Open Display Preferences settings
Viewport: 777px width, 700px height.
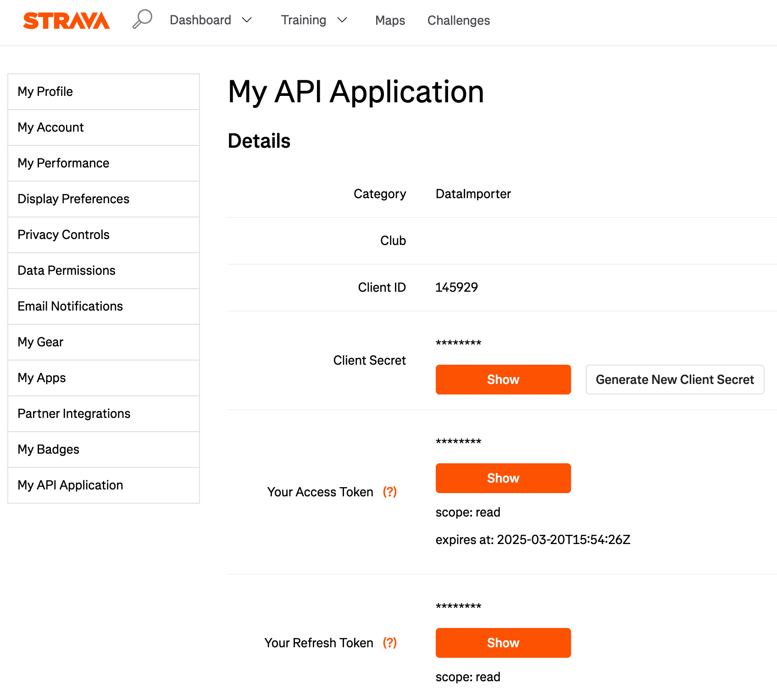coord(104,199)
